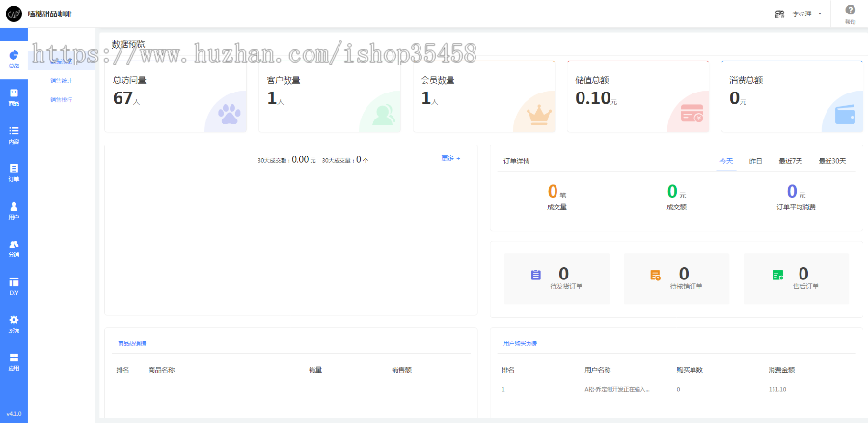868x423 pixels.
Task: Click the green 0 transaction amount
Action: 672,192
